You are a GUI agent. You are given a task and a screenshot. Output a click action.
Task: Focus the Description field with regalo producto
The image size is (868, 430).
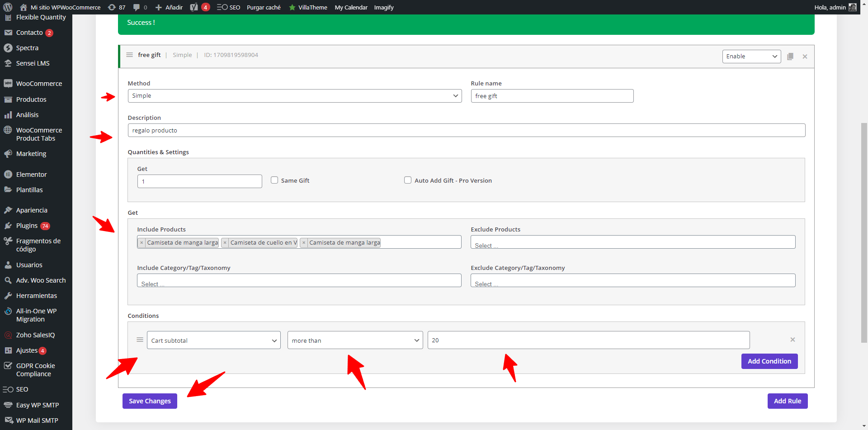point(467,130)
